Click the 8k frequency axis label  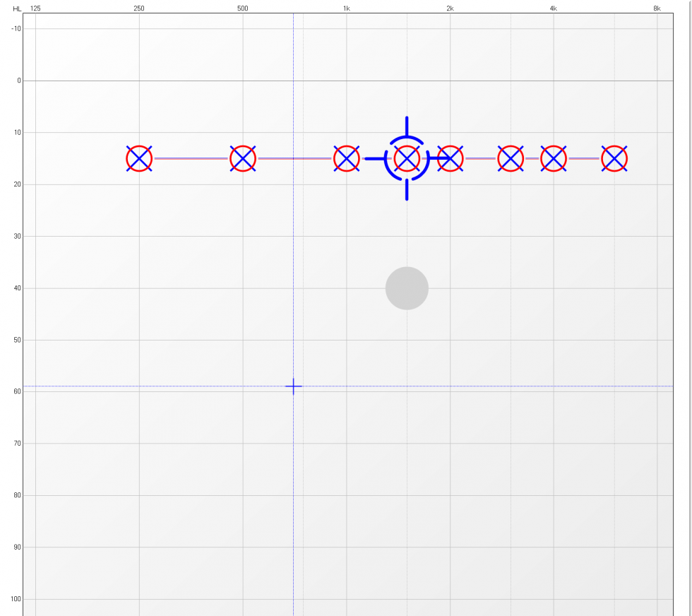pos(657,8)
